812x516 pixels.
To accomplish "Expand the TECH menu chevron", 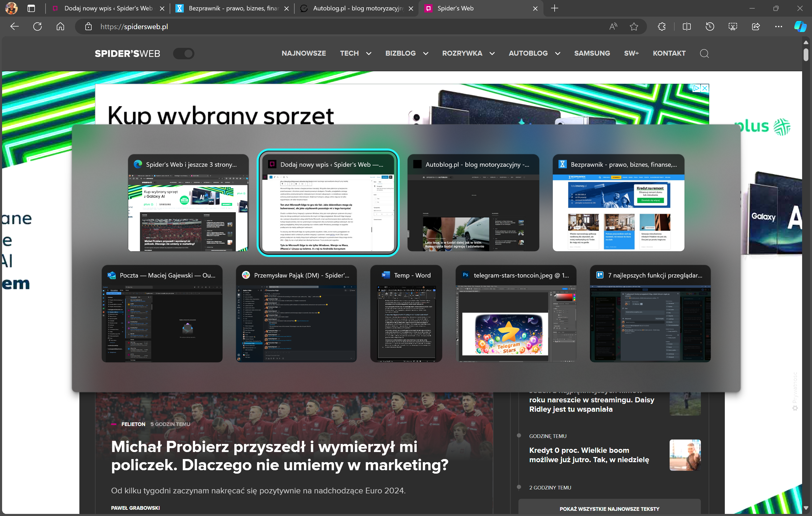I will click(x=369, y=53).
